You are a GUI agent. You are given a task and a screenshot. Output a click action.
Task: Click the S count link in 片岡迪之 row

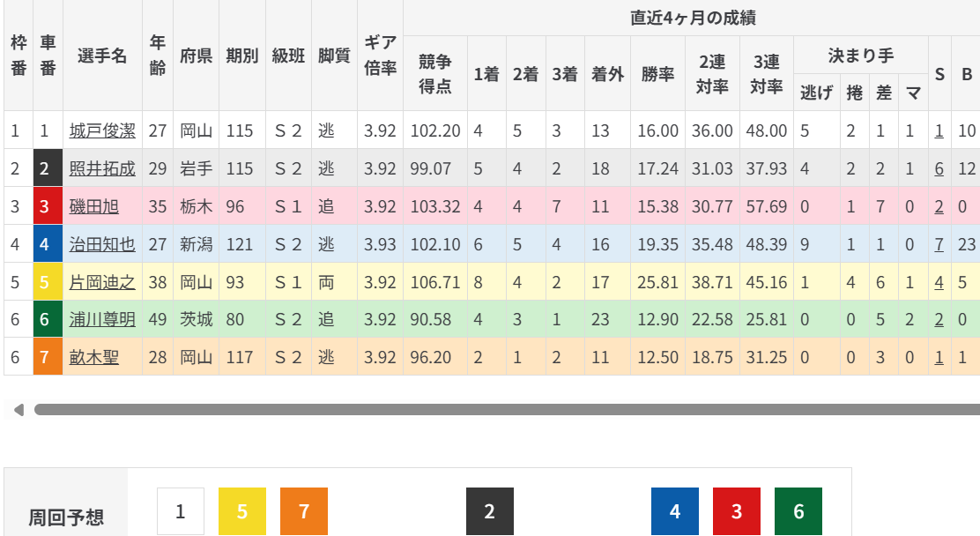pos(939,282)
